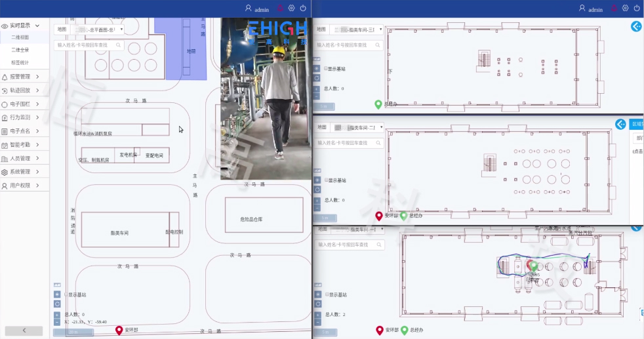Viewport: 644px width, 339px height.
Task: Open settings gear in right window header
Action: tap(625, 9)
